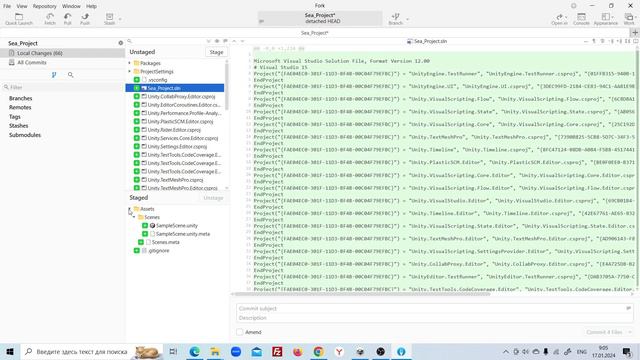Select SampleScene.unity.meta in Staged

183,234
